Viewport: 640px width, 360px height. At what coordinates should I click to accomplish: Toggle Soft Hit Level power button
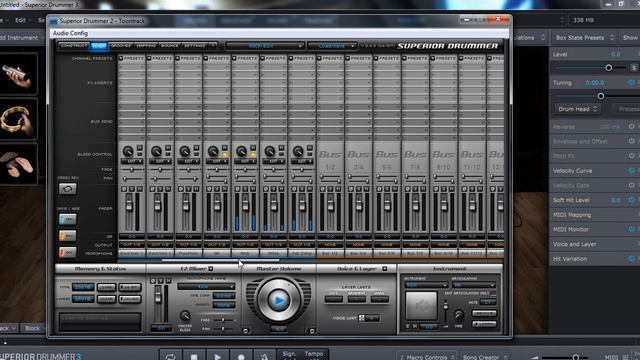632,200
